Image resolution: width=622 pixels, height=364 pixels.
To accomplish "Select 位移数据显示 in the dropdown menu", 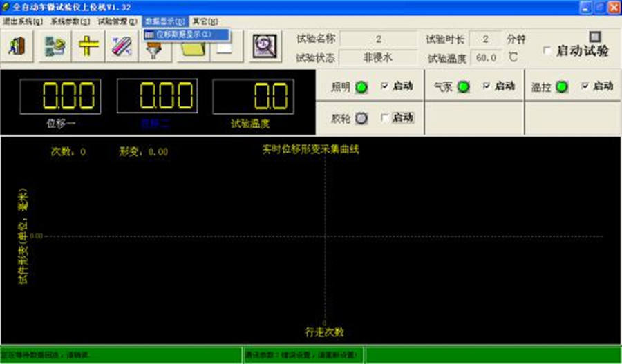I will pos(186,35).
